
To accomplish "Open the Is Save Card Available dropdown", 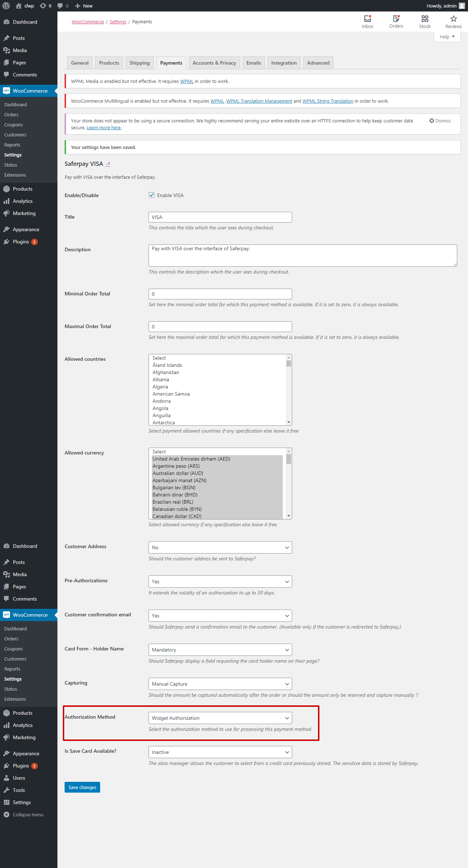I will [x=220, y=752].
